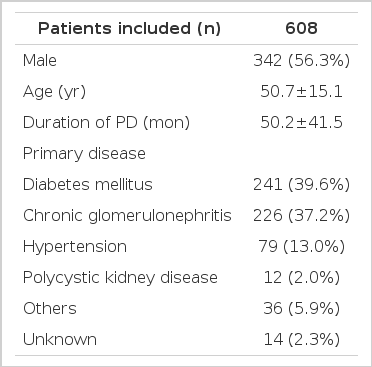Screen dimensions: 372x367
Task: Click the Primary disease heading
Action: click(x=84, y=154)
